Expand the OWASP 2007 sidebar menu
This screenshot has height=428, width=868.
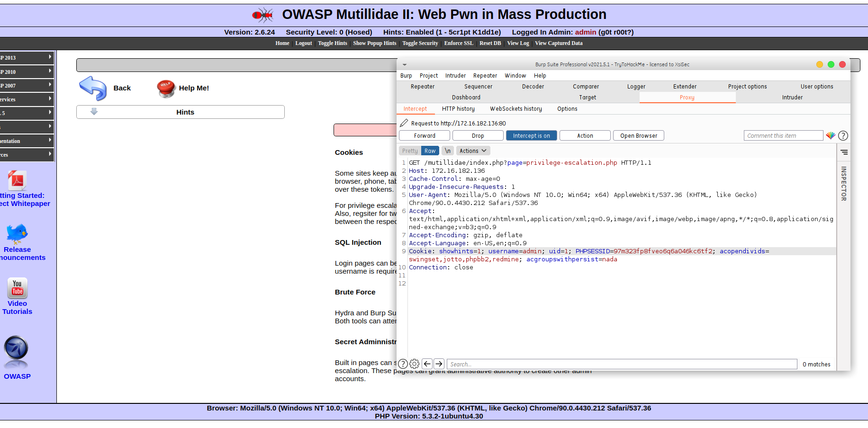click(27, 86)
